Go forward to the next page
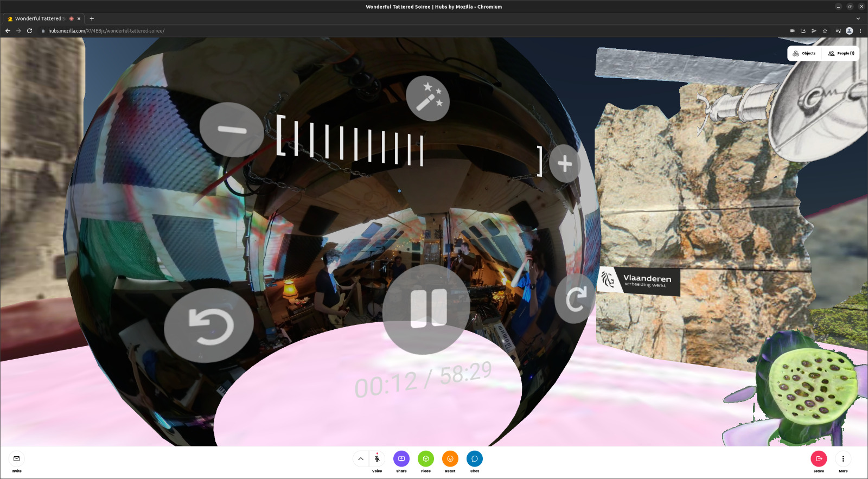The height and width of the screenshot is (479, 868). 18,31
